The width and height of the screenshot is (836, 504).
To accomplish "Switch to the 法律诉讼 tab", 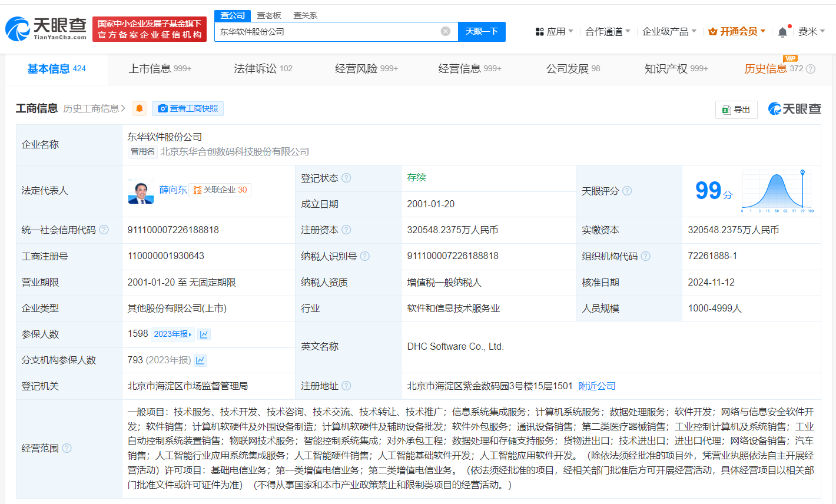I will coord(263,69).
